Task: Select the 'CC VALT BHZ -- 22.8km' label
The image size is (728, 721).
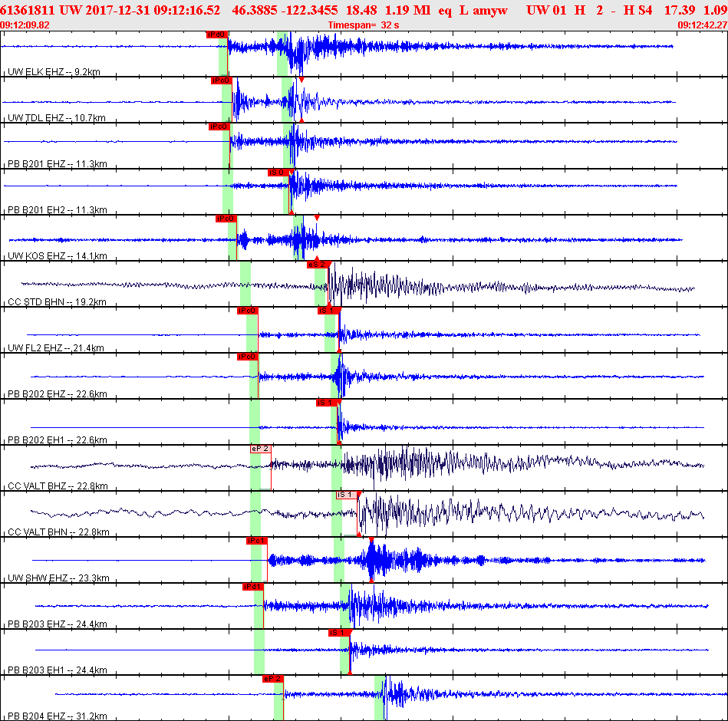Action: point(58,486)
